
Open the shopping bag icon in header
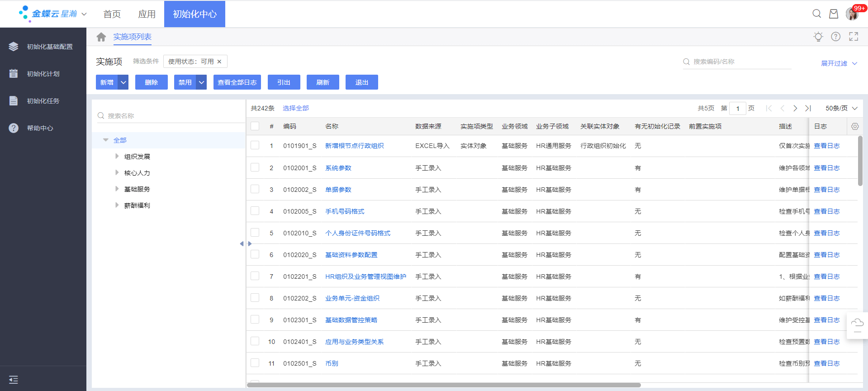(833, 14)
